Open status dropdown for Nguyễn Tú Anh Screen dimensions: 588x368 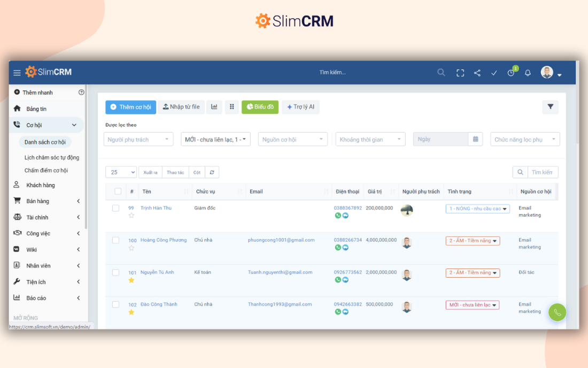(473, 273)
